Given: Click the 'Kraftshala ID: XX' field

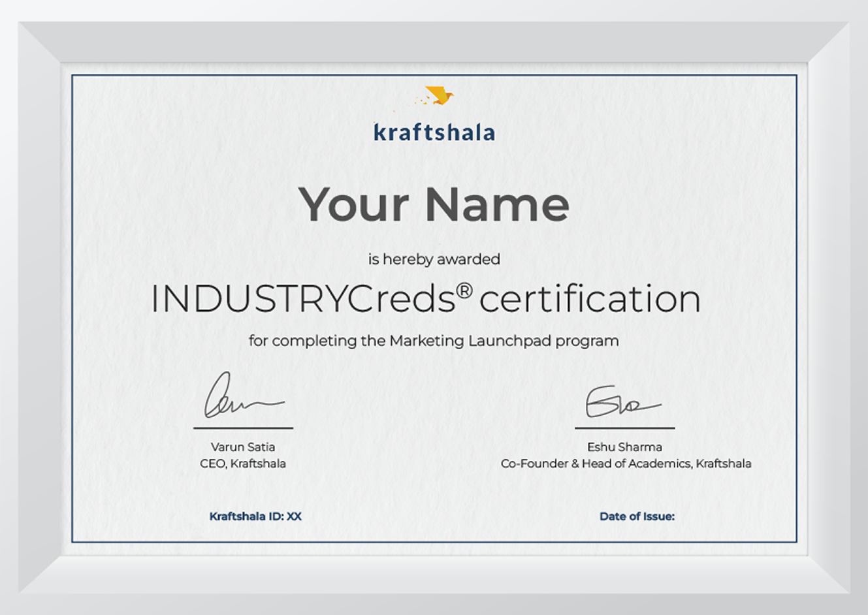Looking at the screenshot, I should pyautogui.click(x=255, y=516).
